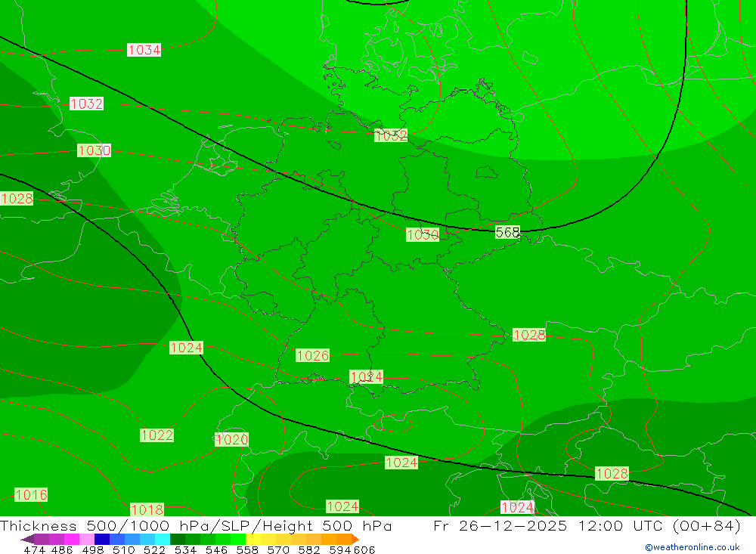The width and height of the screenshot is (756, 554).
Task: Click legend value 510
Action: point(123,549)
